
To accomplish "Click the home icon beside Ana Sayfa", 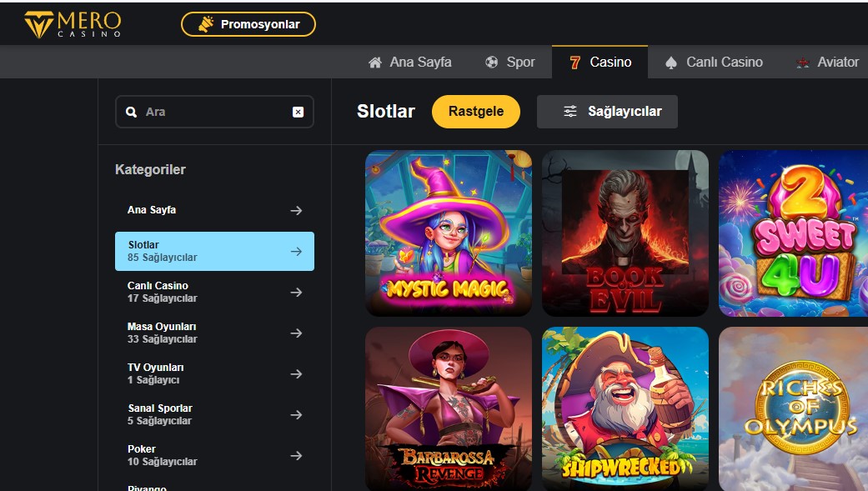I will coord(376,63).
